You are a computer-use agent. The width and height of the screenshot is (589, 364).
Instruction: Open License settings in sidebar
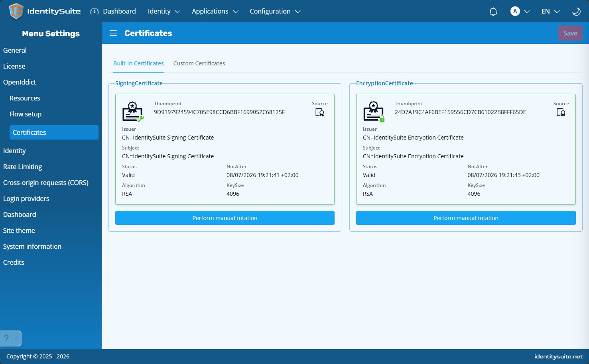click(14, 66)
